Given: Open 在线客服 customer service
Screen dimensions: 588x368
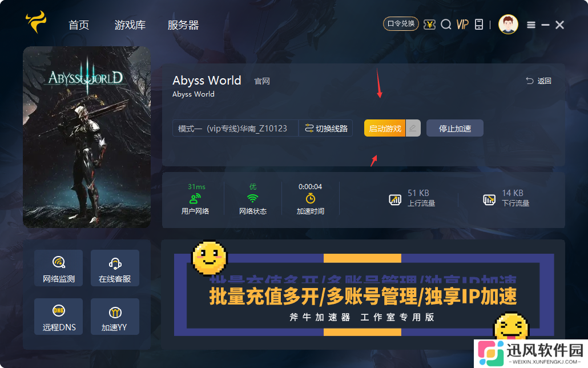Looking at the screenshot, I should pyautogui.click(x=115, y=267).
